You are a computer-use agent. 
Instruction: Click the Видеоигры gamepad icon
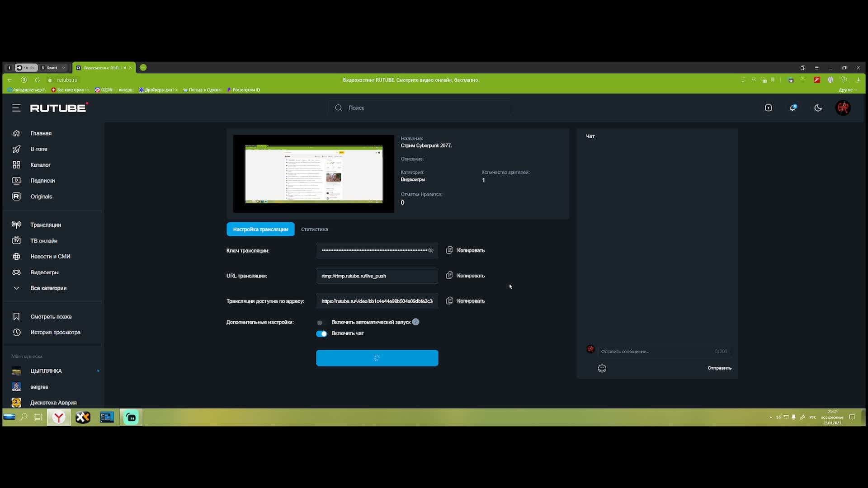pyautogui.click(x=16, y=272)
